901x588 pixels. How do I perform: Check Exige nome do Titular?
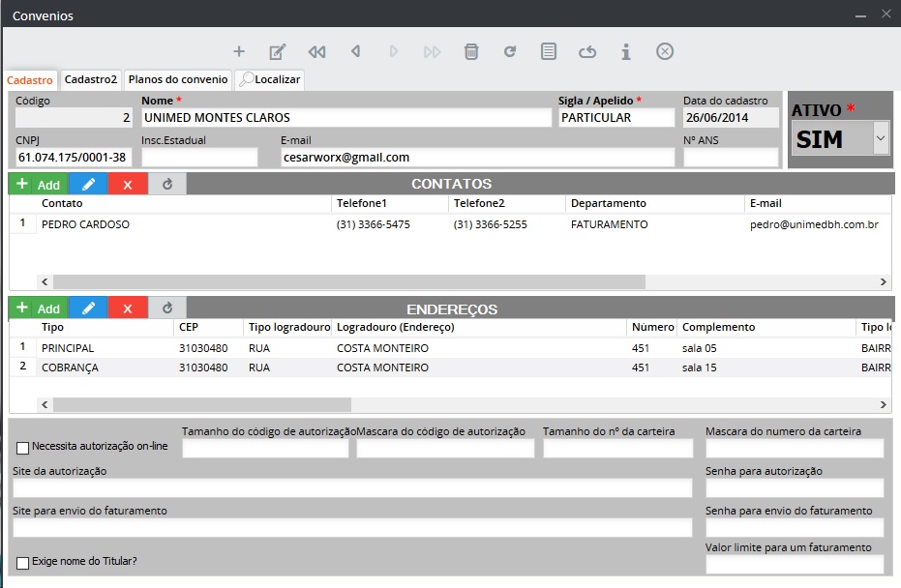point(23,563)
